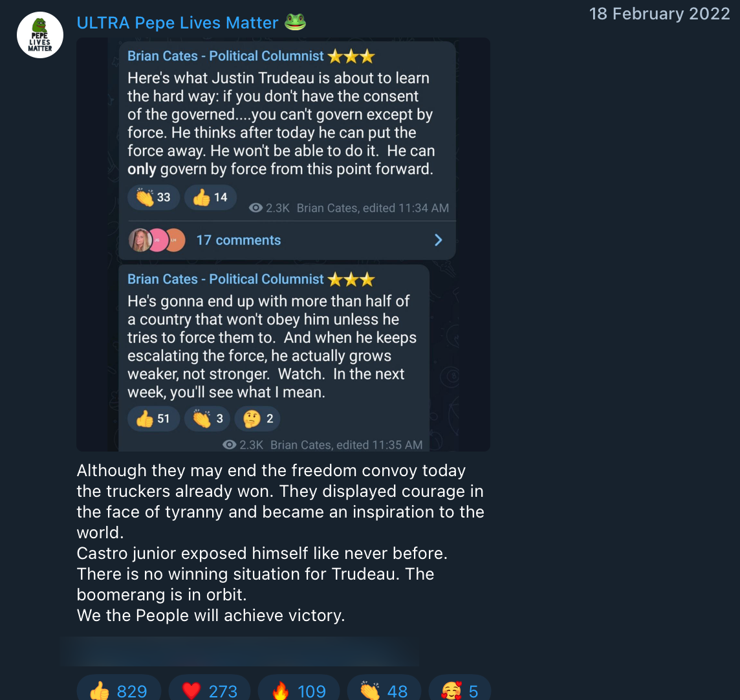Image resolution: width=740 pixels, height=700 pixels.
Task: Click the views eye icon on first message
Action: [x=256, y=208]
